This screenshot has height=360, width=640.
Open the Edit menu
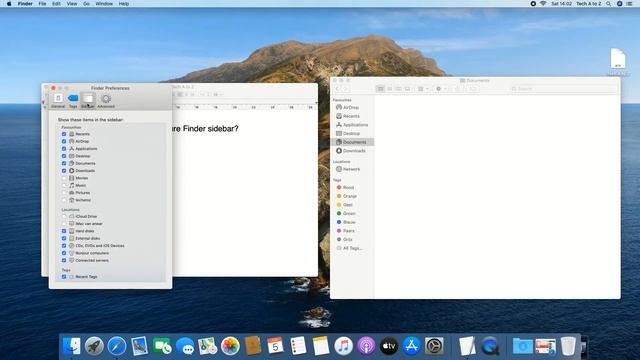(x=56, y=4)
